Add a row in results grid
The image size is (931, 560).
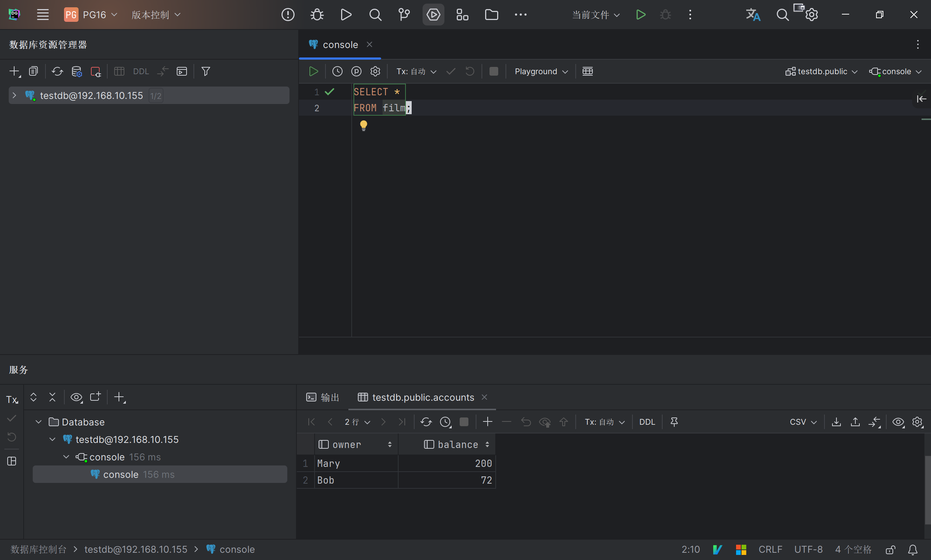click(488, 421)
